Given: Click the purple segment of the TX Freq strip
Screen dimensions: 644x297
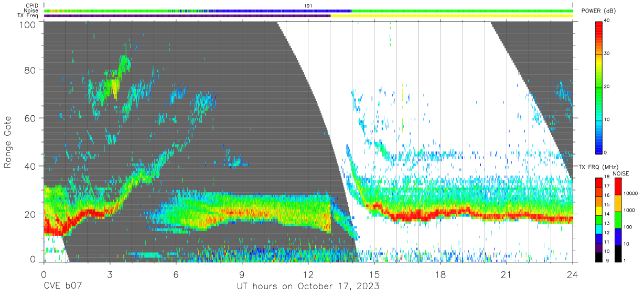Looking at the screenshot, I should point(187,16).
